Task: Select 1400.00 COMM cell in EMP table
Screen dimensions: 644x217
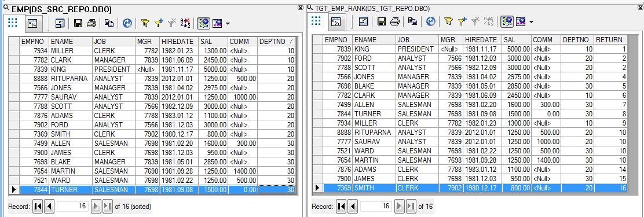Action: 243,171
